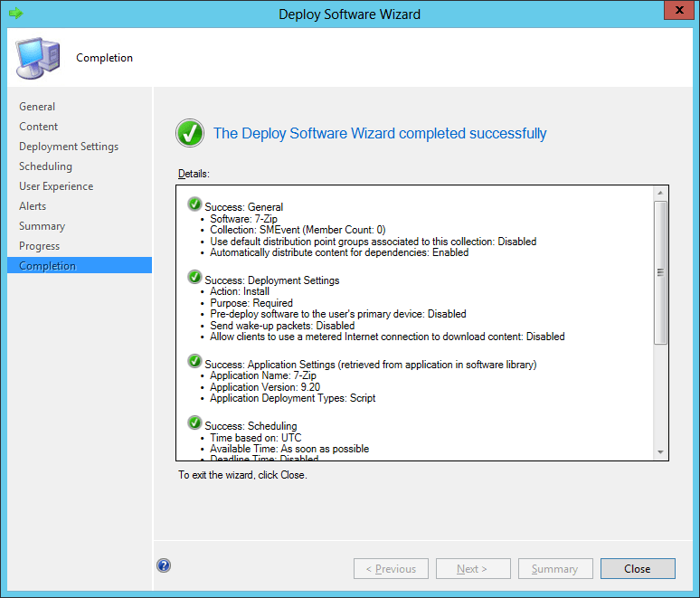700x598 pixels.
Task: Click the details list scrollbar thumb
Action: coord(660,271)
